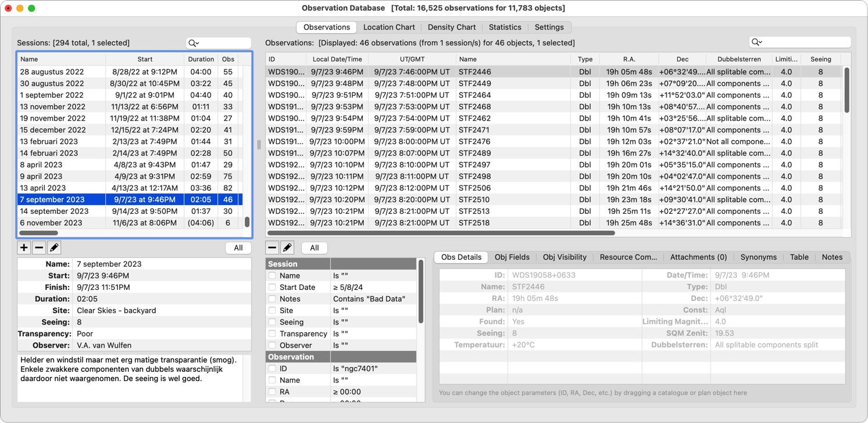Sort observations by R.A. column header
Screen dimensions: 868x423
tap(629, 59)
